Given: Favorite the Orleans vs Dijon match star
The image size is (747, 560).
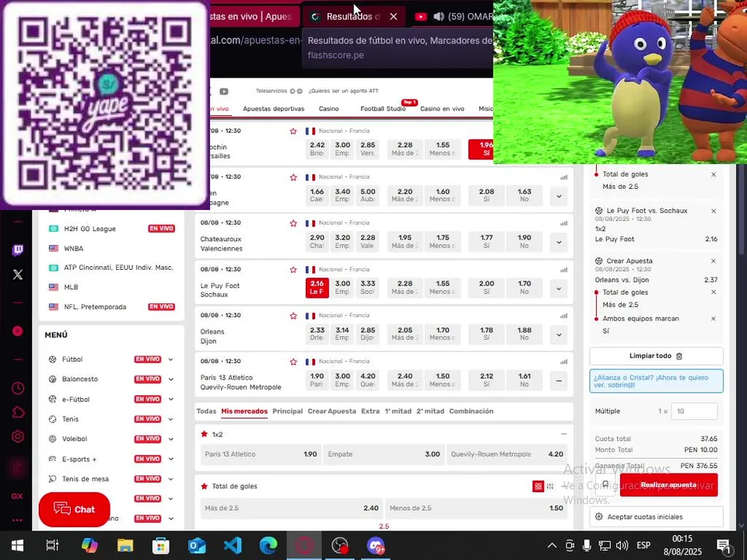Looking at the screenshot, I should pyautogui.click(x=293, y=316).
